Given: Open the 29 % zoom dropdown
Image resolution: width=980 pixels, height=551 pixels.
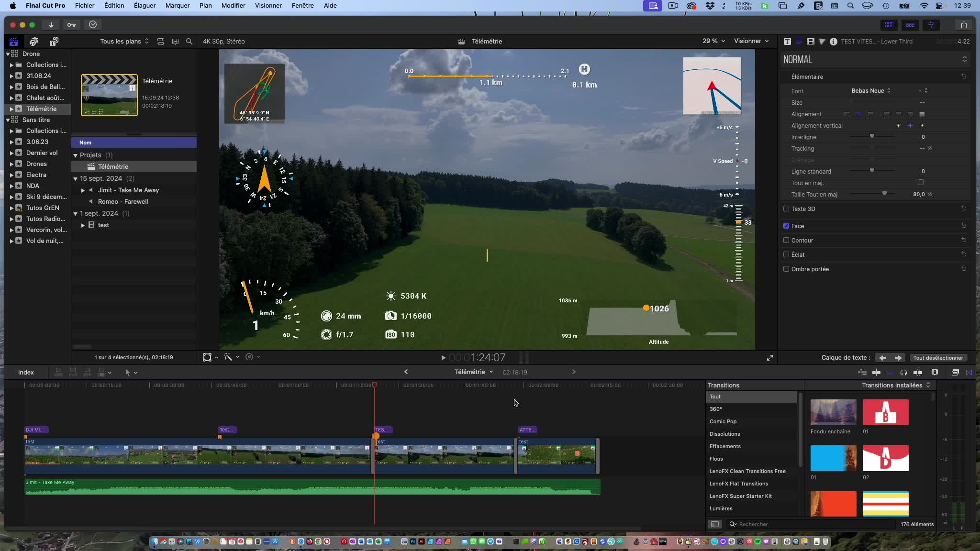Looking at the screenshot, I should point(713,41).
